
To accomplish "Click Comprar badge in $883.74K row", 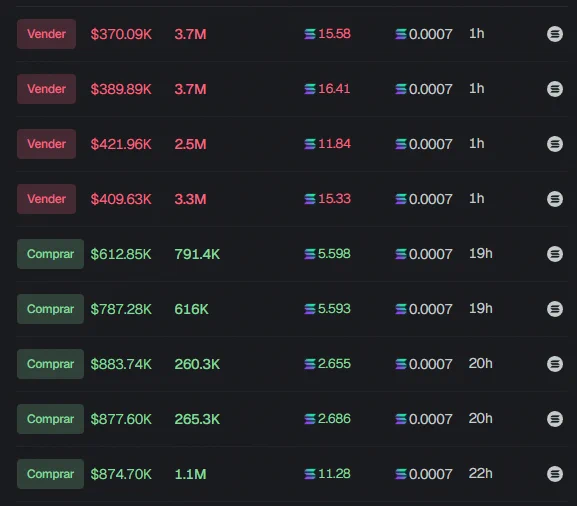I will [x=50, y=364].
